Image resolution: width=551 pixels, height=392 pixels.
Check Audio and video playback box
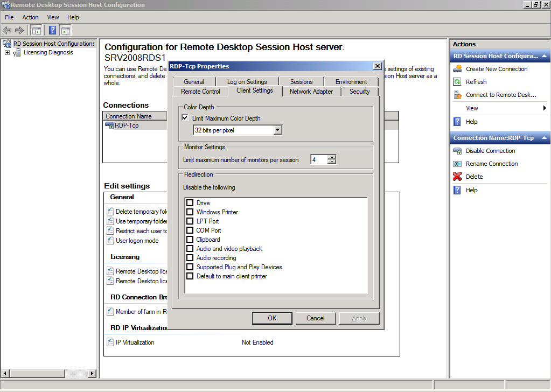pyautogui.click(x=190, y=248)
